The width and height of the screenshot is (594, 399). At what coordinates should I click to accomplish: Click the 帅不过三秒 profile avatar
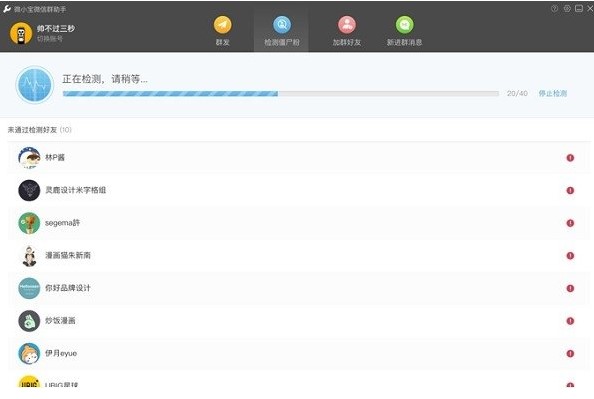click(x=21, y=33)
